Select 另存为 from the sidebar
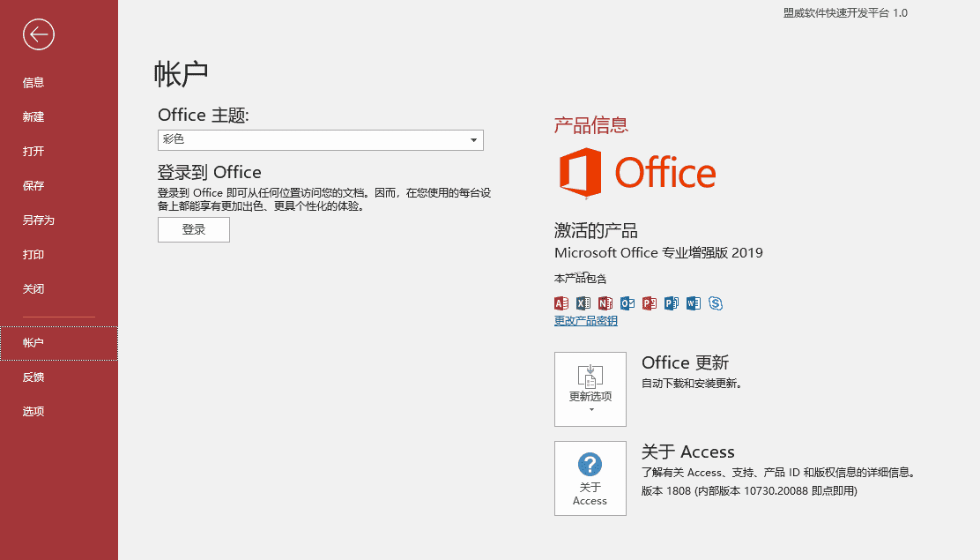Viewport: 980px width, 560px height. 39,220
